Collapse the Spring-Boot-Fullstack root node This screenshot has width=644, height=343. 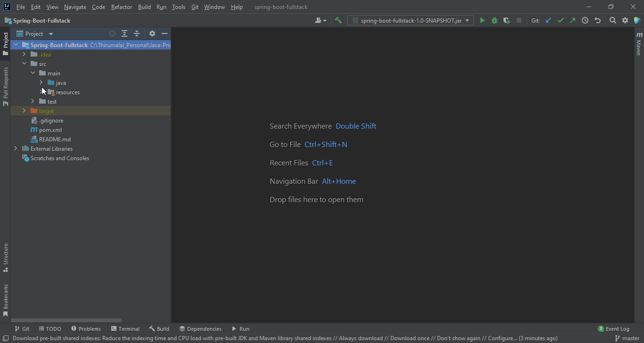point(16,45)
